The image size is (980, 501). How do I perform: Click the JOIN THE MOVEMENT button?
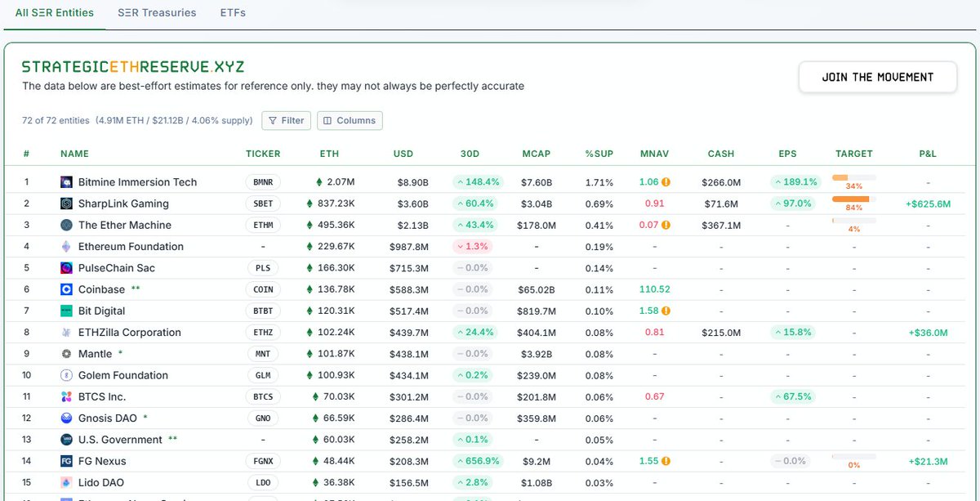878,77
